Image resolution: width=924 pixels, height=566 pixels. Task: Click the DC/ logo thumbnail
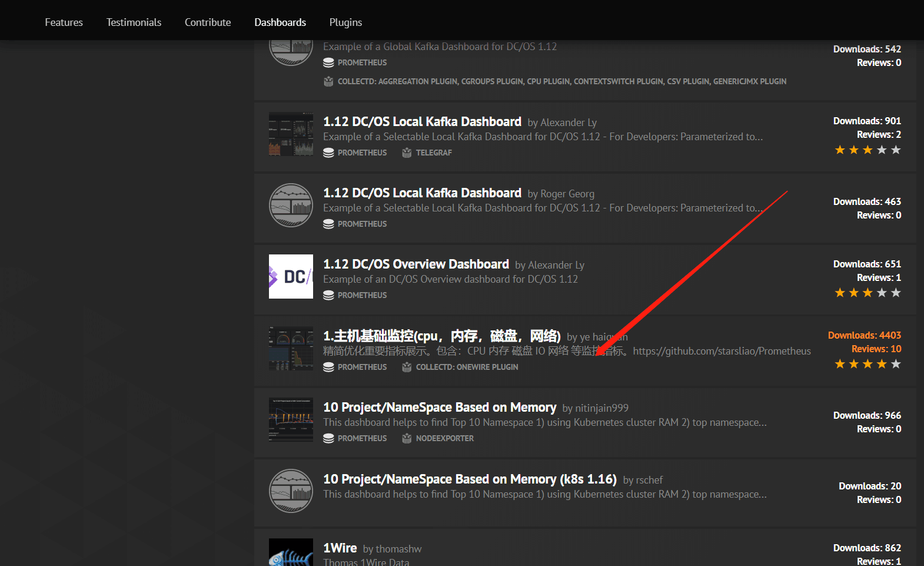(x=291, y=277)
